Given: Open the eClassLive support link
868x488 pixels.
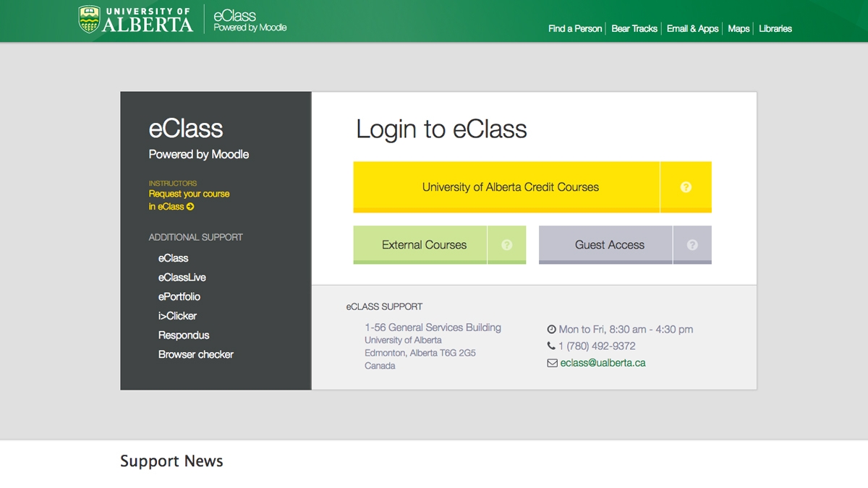Looking at the screenshot, I should tap(182, 277).
